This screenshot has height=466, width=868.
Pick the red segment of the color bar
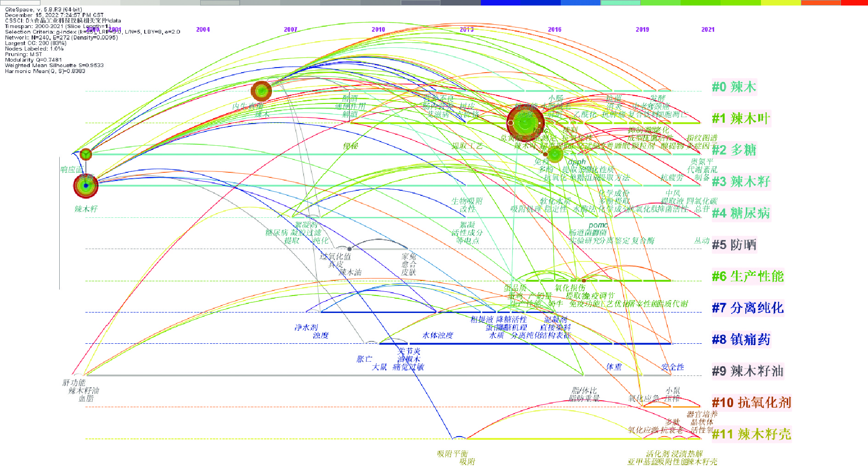point(854,3)
